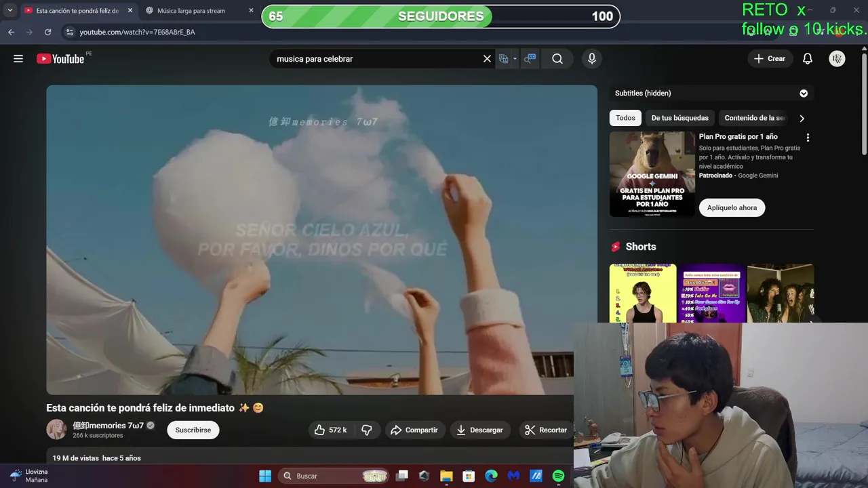Click the search magnifier button
The width and height of the screenshot is (868, 488).
[x=557, y=59]
